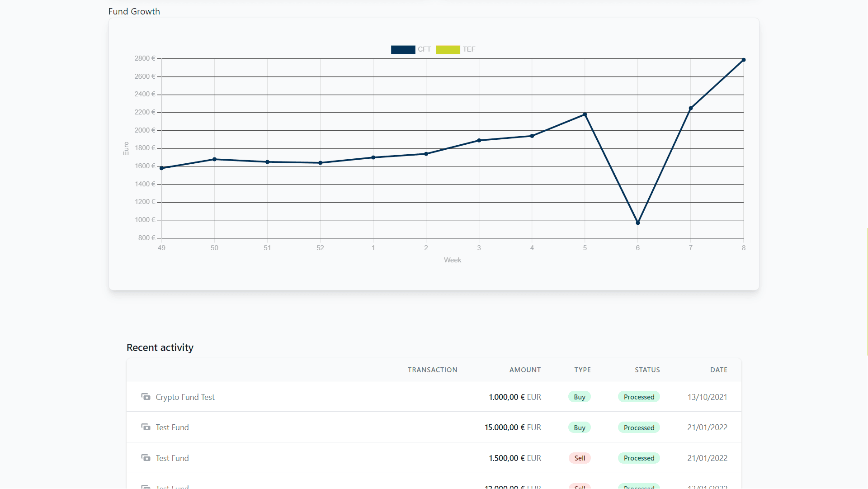
Task: Click the week 5 data point on chart
Action: (585, 114)
